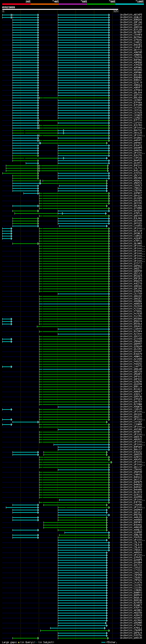The height and width of the screenshot is (644, 146).
Task: Click the cyan ~100% identity legend bar
Action: (x=130, y=4)
